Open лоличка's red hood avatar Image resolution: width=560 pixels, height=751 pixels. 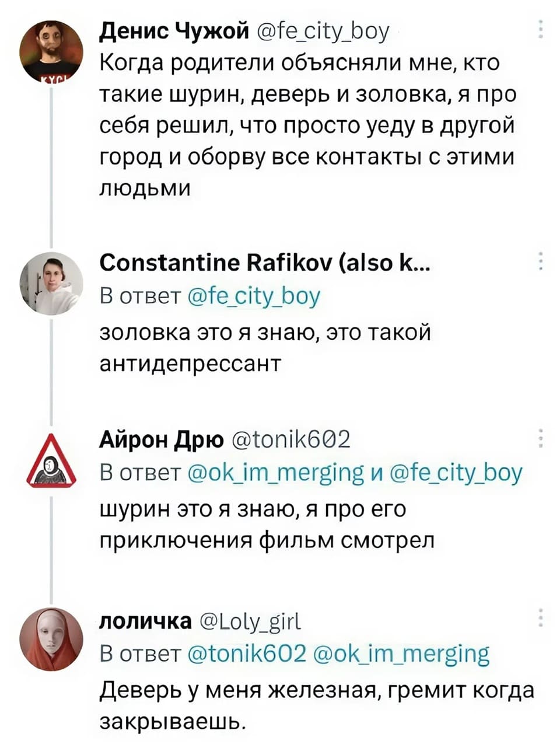51,639
